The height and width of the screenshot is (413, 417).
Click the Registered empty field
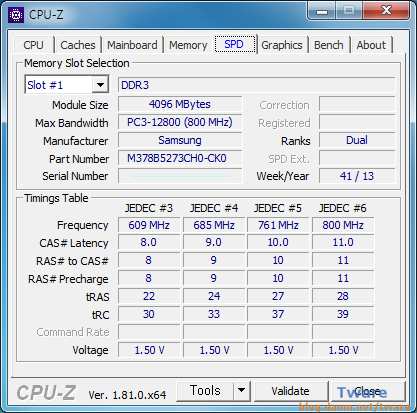point(357,122)
